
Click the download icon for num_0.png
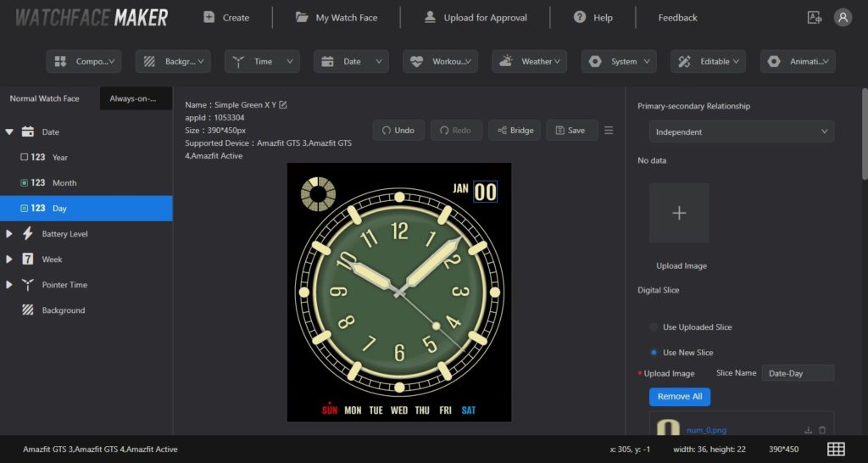tap(808, 430)
